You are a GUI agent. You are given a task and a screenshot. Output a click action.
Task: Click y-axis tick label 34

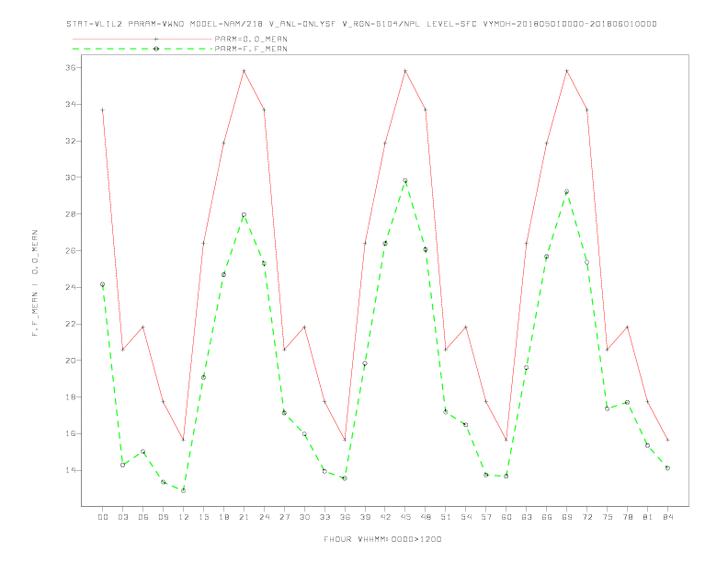pyautogui.click(x=70, y=104)
